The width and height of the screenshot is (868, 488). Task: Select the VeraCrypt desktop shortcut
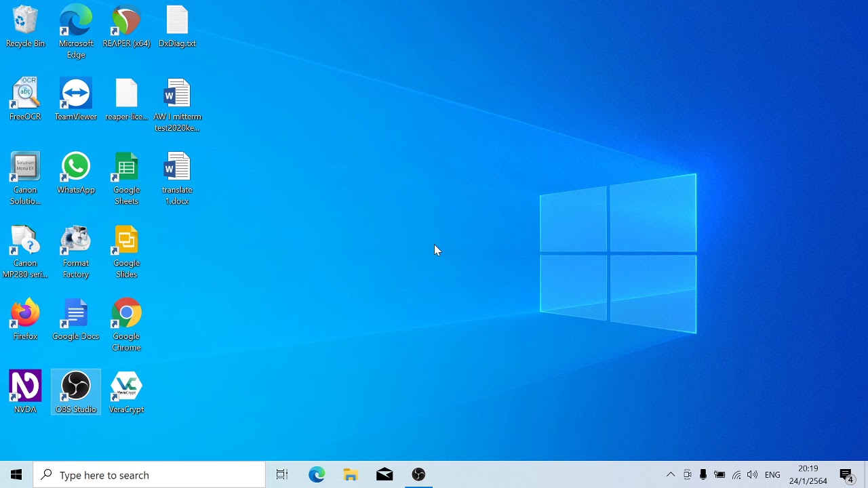click(x=126, y=393)
